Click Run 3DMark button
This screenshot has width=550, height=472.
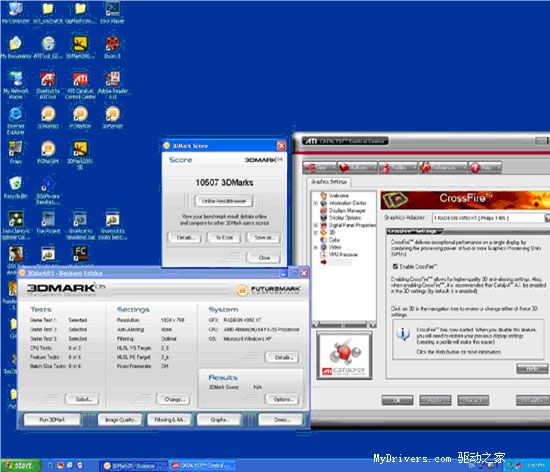tap(52, 420)
